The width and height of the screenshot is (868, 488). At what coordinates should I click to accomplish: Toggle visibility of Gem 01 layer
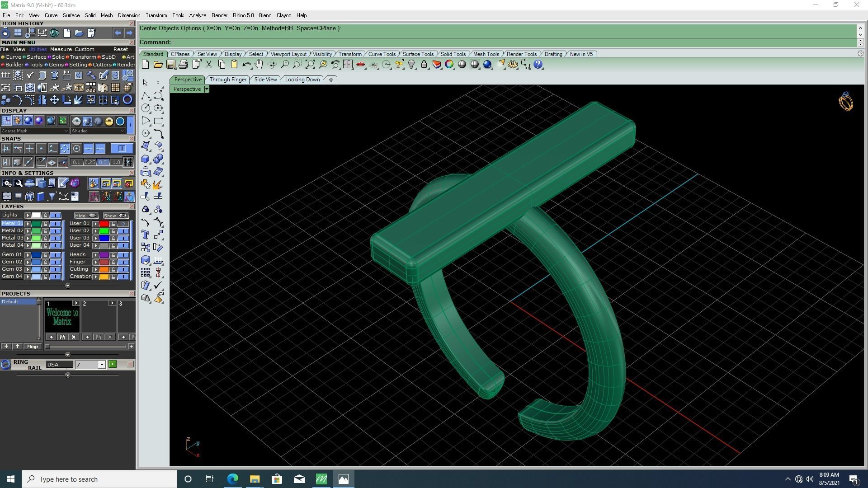click(56, 255)
